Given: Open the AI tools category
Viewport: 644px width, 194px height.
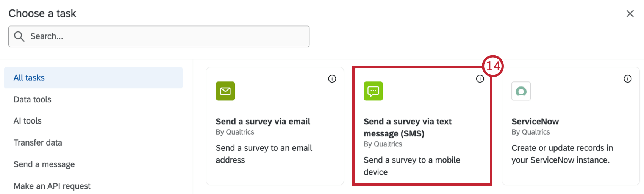Looking at the screenshot, I should (28, 121).
